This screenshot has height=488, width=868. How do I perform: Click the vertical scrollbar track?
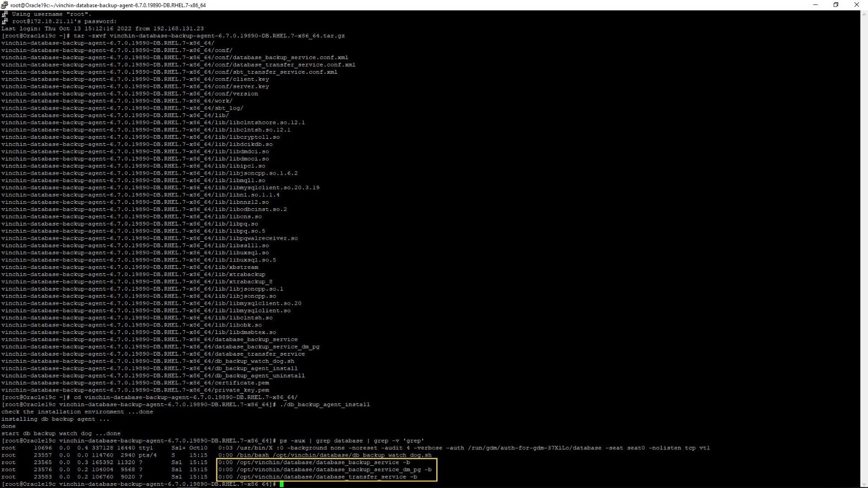pyautogui.click(x=864, y=249)
